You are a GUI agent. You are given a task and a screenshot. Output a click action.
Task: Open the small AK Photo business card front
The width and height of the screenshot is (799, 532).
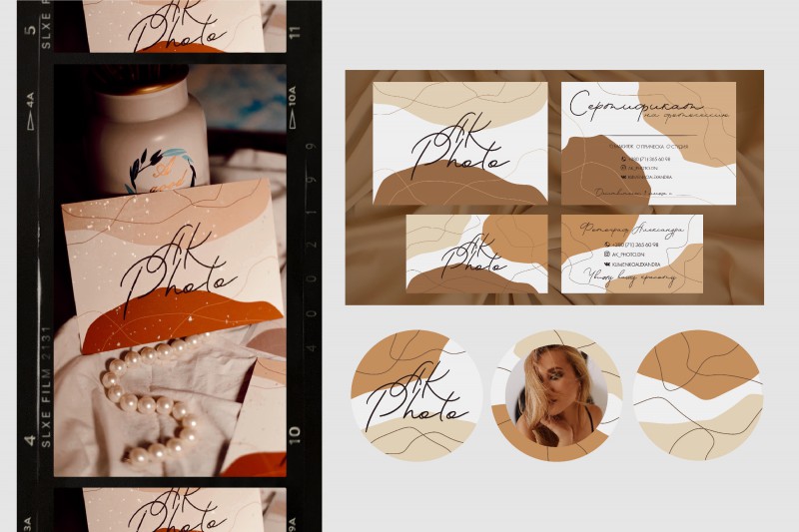[x=477, y=254]
